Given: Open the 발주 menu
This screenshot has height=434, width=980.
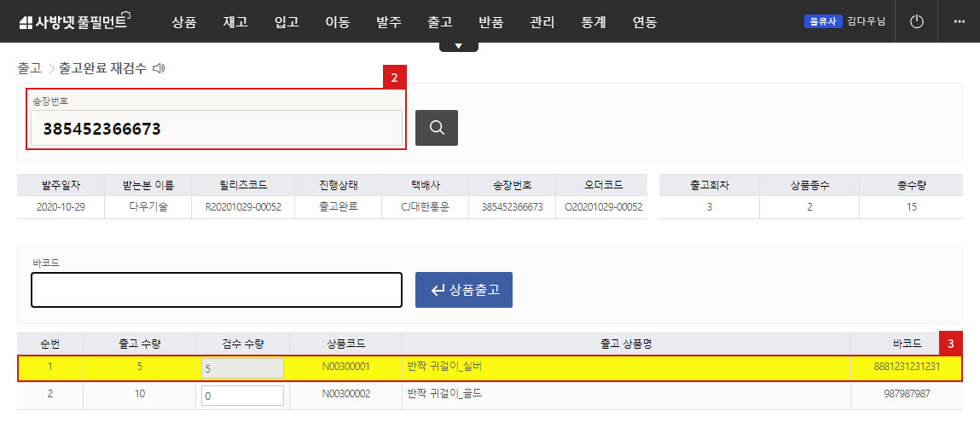Looking at the screenshot, I should point(389,22).
